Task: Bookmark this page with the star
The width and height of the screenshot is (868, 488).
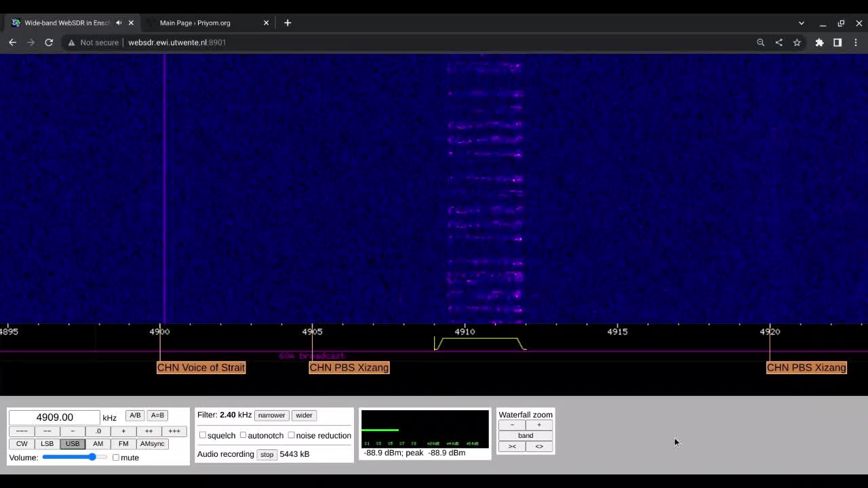Action: coord(797,42)
